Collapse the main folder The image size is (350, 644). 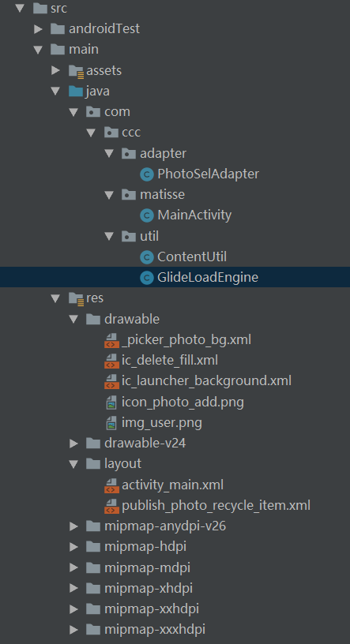(38, 50)
